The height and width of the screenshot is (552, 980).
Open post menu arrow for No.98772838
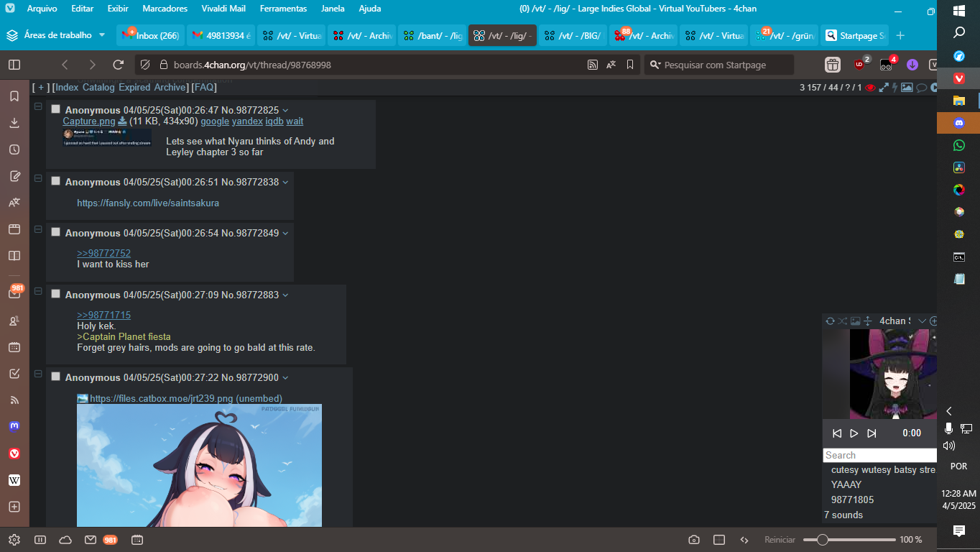(x=285, y=182)
